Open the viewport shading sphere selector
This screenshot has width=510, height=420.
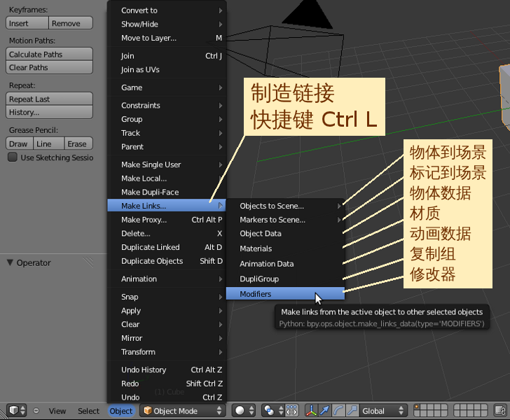point(244,411)
